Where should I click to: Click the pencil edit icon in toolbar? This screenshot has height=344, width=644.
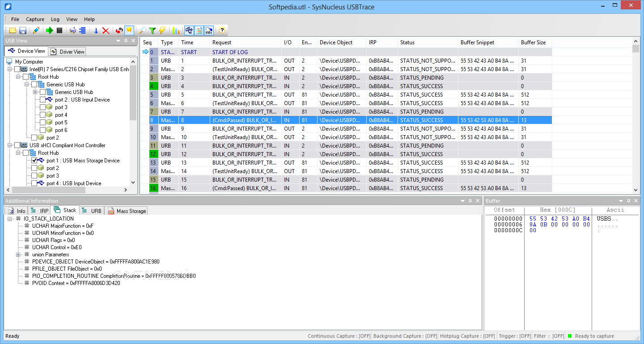coord(36,30)
